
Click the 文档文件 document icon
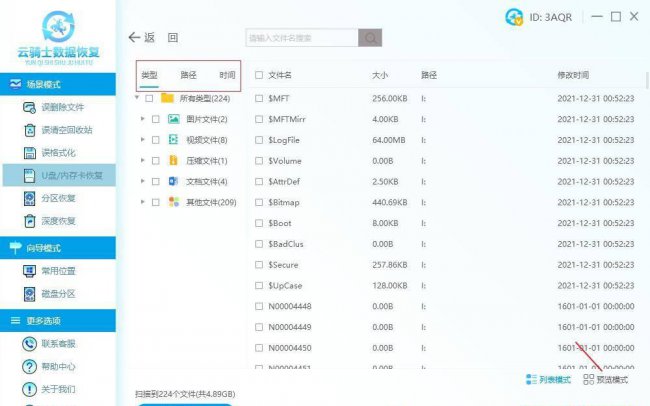pos(173,181)
